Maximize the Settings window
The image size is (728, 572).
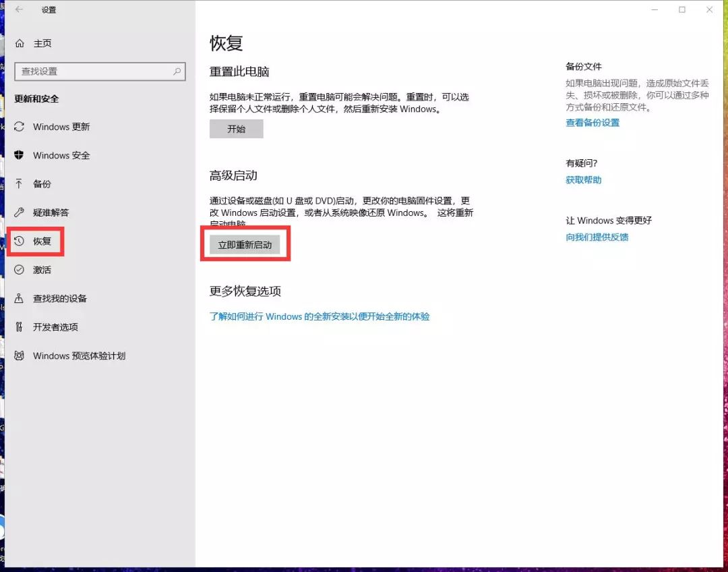click(x=682, y=9)
